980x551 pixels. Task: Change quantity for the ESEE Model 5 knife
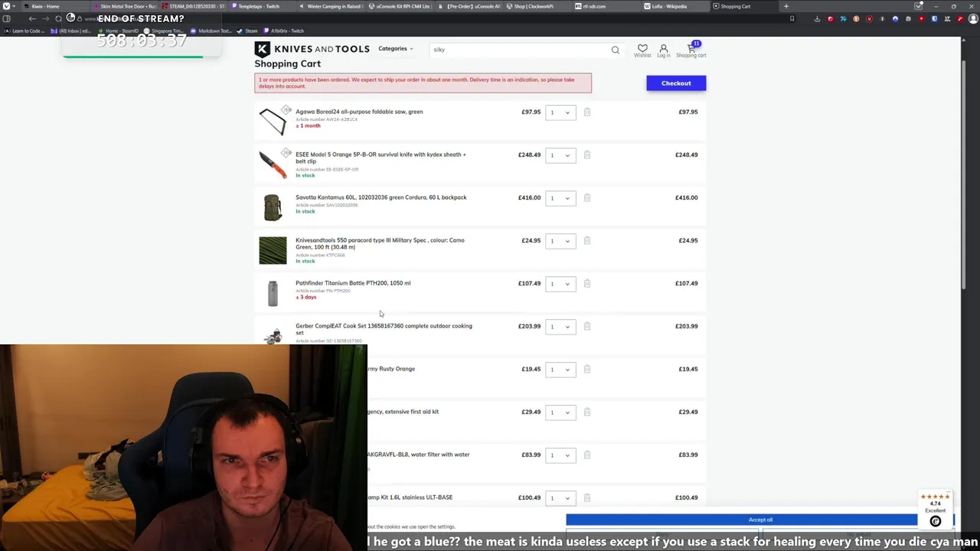click(560, 155)
